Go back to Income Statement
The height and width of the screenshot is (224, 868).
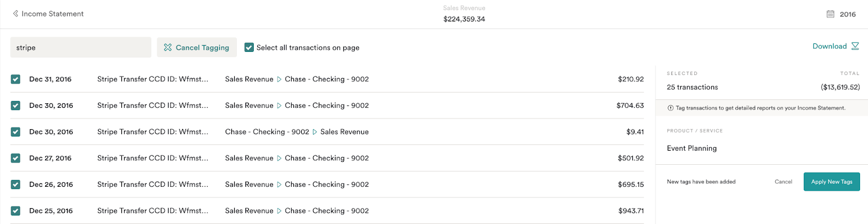coord(52,14)
